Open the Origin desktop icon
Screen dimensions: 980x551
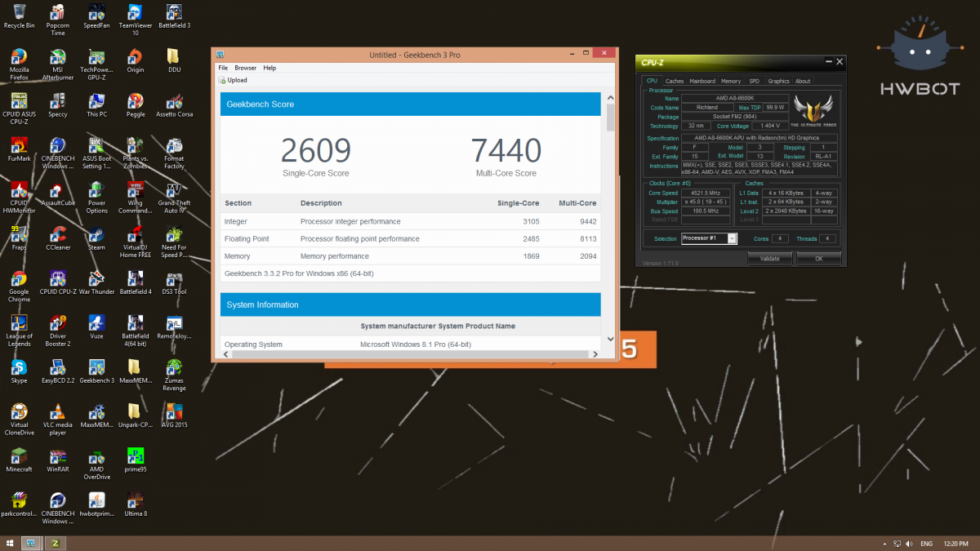tap(136, 61)
